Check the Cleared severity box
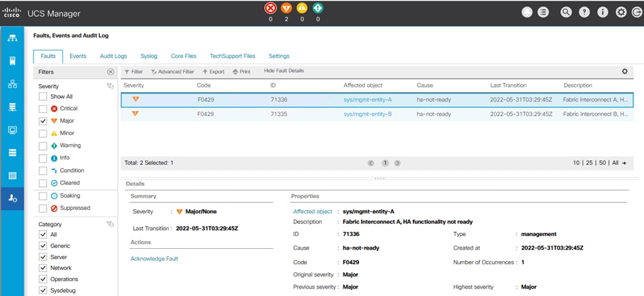The width and height of the screenshot is (644, 296). click(x=43, y=184)
